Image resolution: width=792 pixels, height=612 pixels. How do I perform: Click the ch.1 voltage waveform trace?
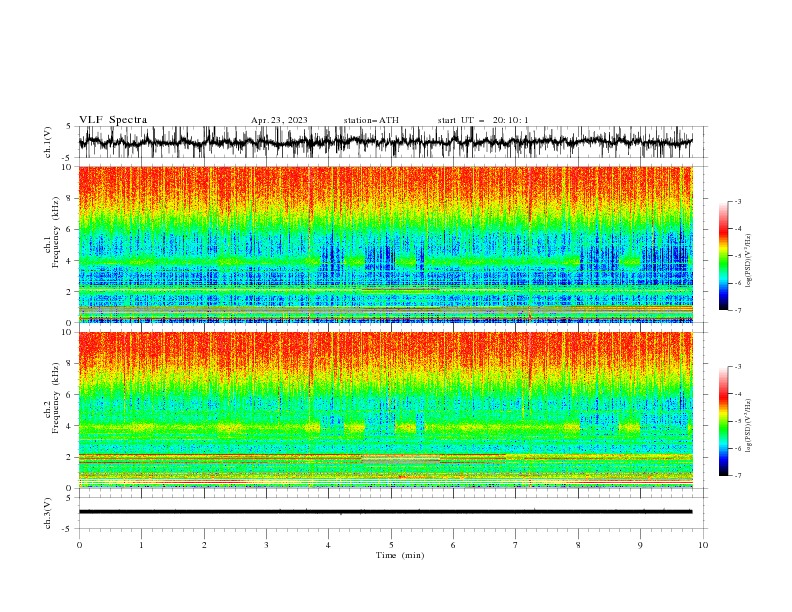[385, 141]
